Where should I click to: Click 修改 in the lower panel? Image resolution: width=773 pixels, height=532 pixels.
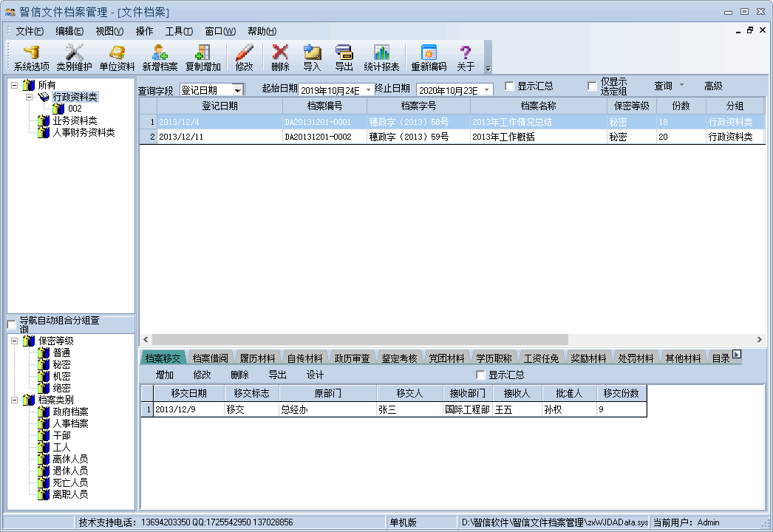pos(202,375)
